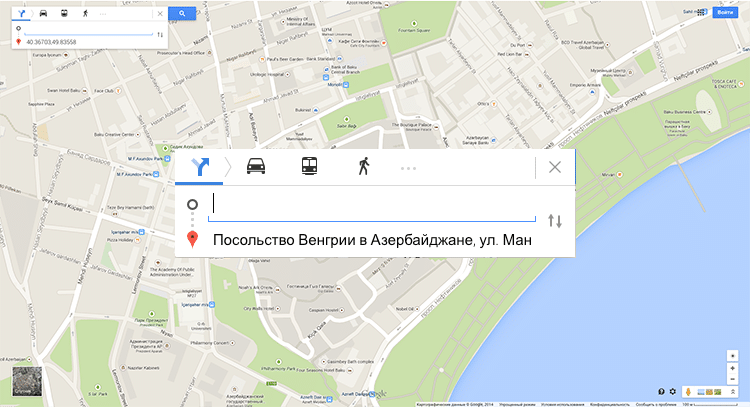Pick up the Street View pegman
750x407 pixels.
[688, 392]
